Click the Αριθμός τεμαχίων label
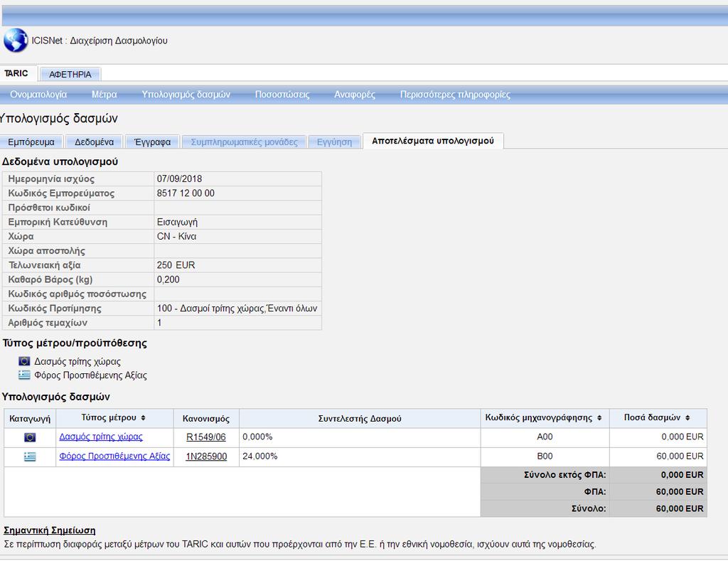 (48, 323)
